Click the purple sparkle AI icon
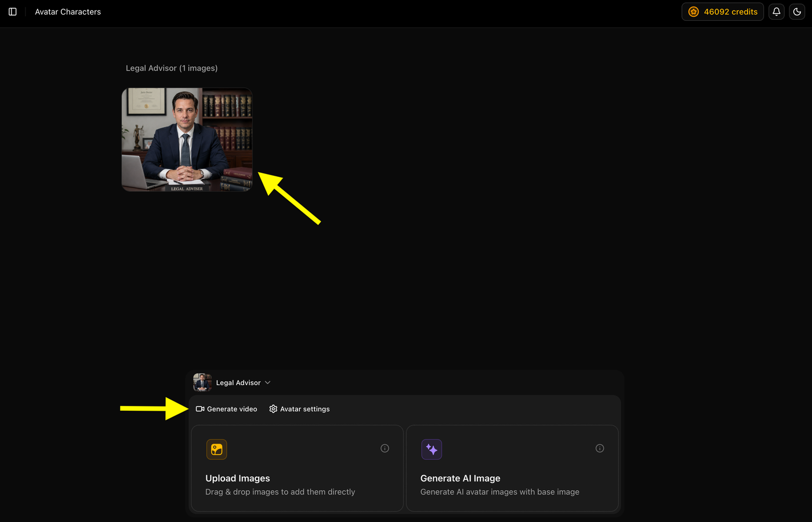The height and width of the screenshot is (522, 812). [x=432, y=449]
